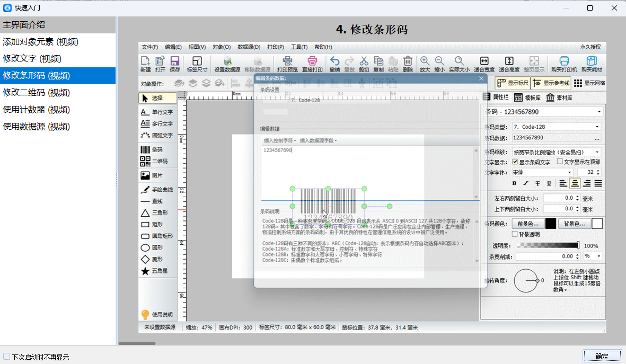The height and width of the screenshot is (364, 626).
Task: Click the 新建 (New) toolbar icon
Action: (145, 64)
